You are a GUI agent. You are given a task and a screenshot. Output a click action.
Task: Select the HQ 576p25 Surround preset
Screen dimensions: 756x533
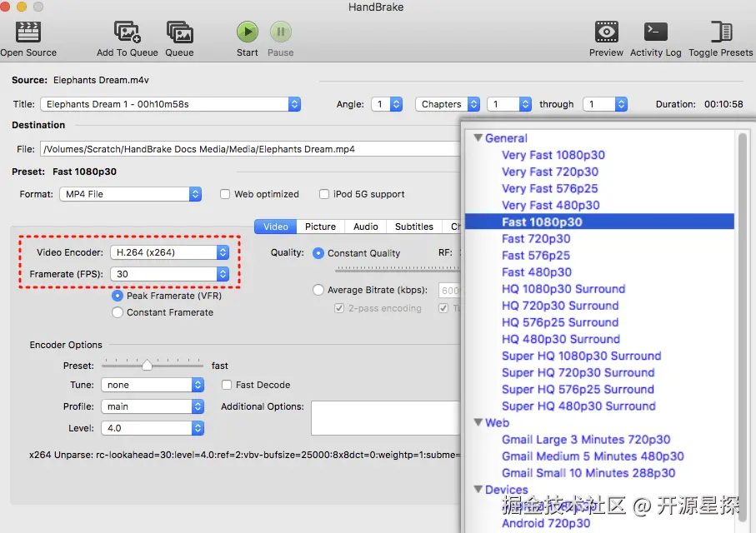pyautogui.click(x=560, y=323)
